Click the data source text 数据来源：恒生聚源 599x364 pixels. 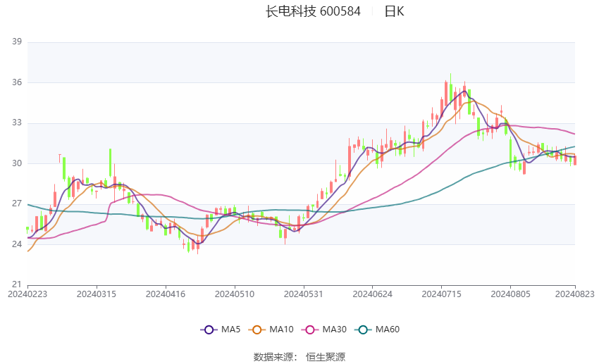(x=299, y=357)
